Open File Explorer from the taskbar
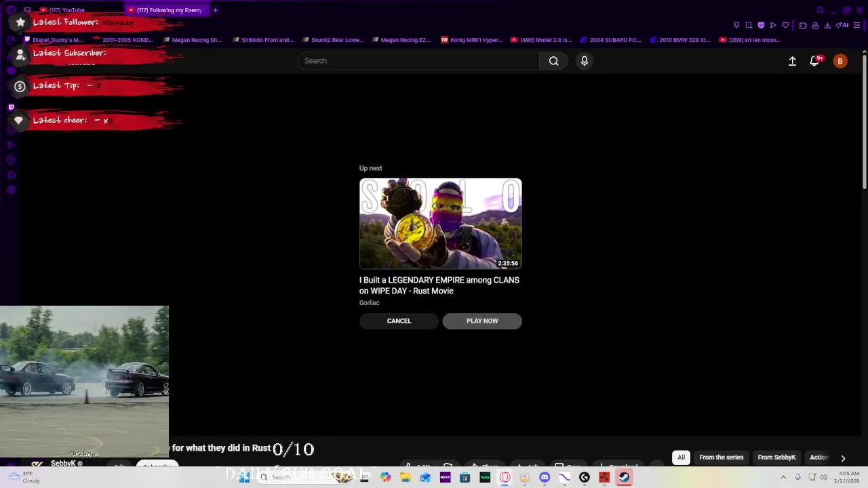 point(406,477)
